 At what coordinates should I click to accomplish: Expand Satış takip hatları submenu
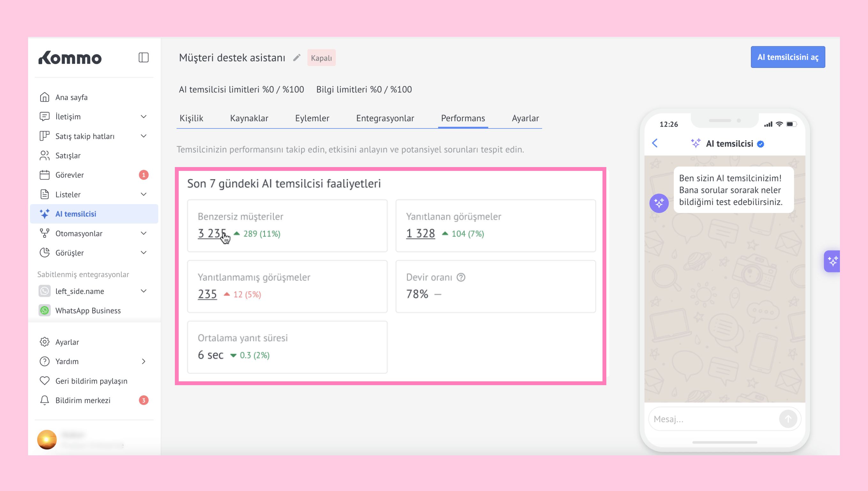point(143,136)
